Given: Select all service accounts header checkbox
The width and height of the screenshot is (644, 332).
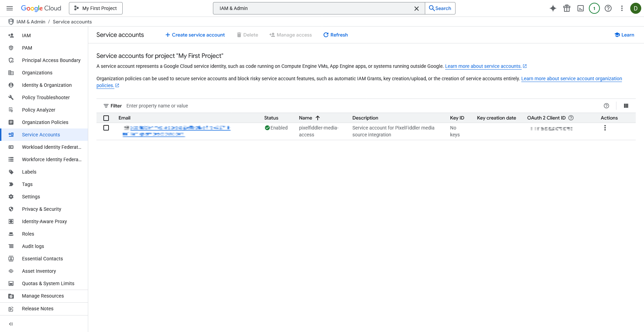Looking at the screenshot, I should [106, 118].
